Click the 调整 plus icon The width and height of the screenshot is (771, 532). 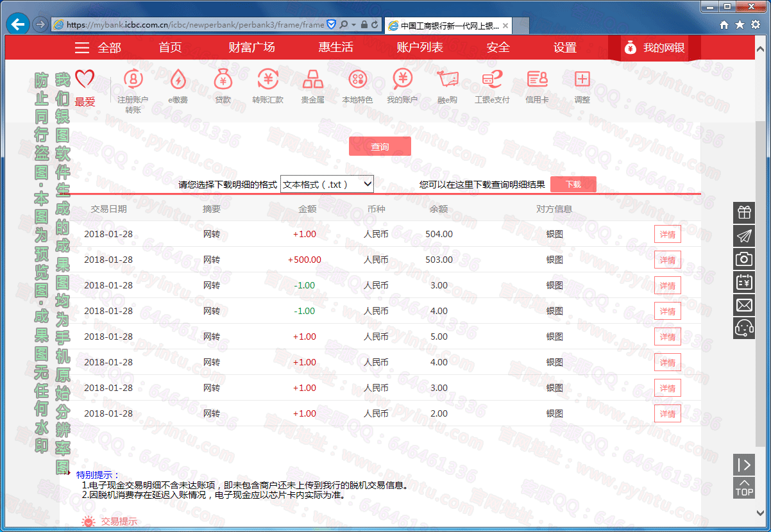tap(582, 79)
